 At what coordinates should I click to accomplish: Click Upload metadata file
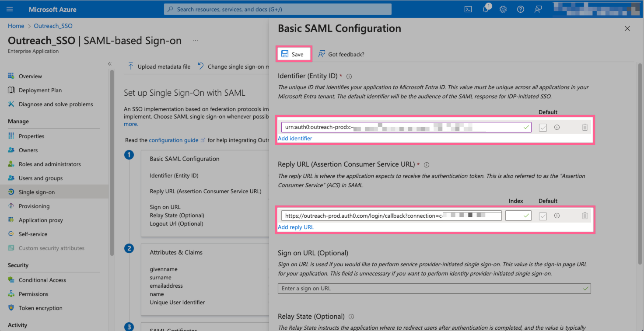pos(159,66)
